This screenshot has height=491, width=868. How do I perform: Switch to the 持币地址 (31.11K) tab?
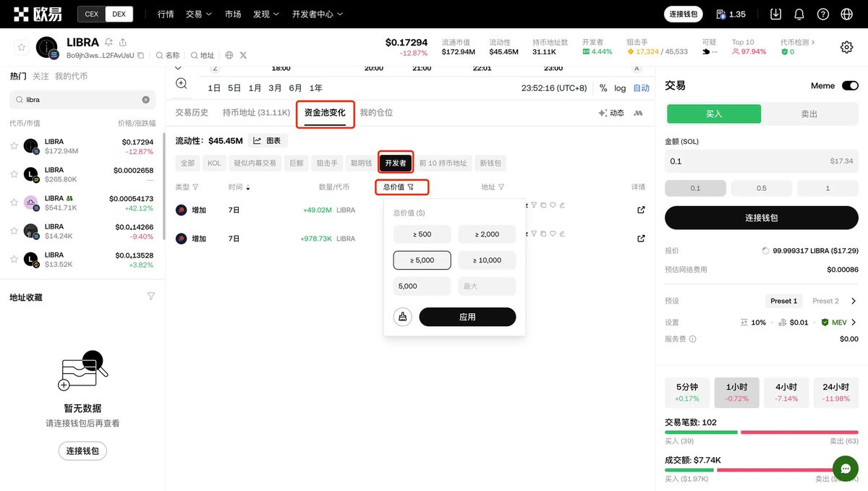tap(256, 113)
